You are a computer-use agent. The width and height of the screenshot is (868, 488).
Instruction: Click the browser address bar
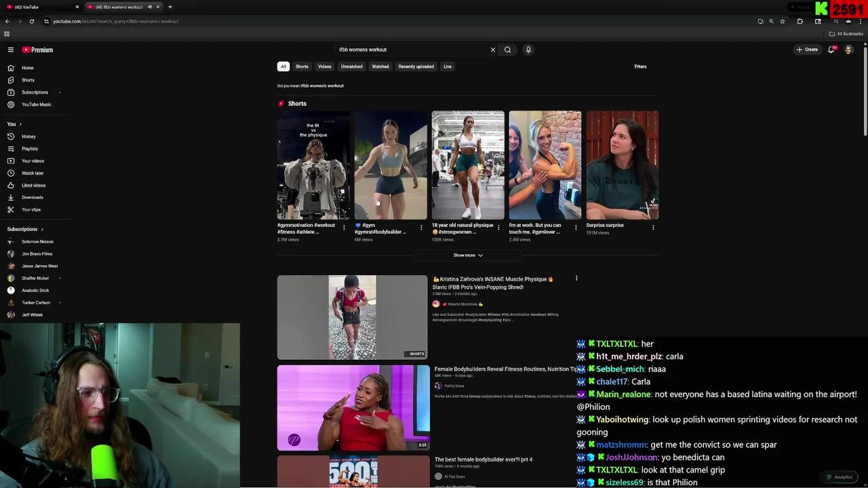pos(400,21)
